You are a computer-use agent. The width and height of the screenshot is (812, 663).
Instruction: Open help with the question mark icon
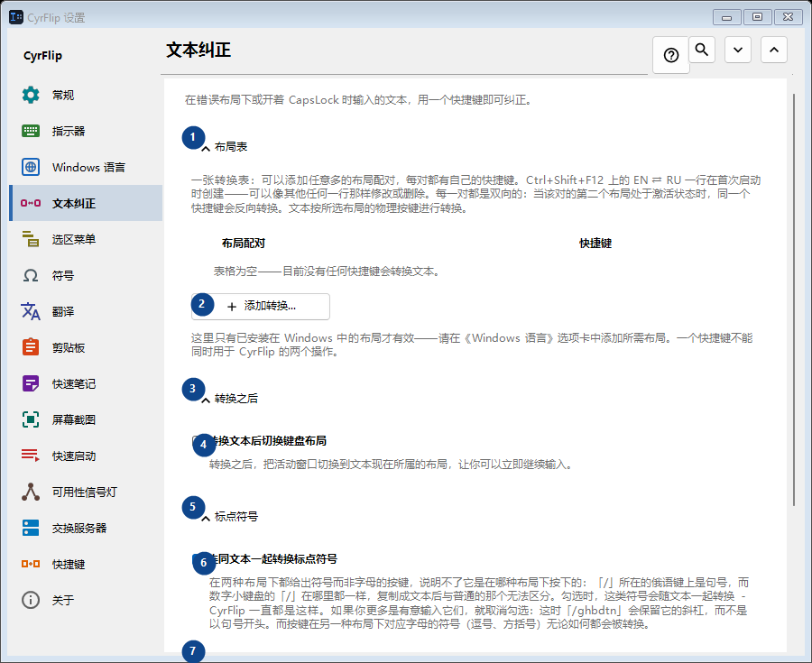671,55
